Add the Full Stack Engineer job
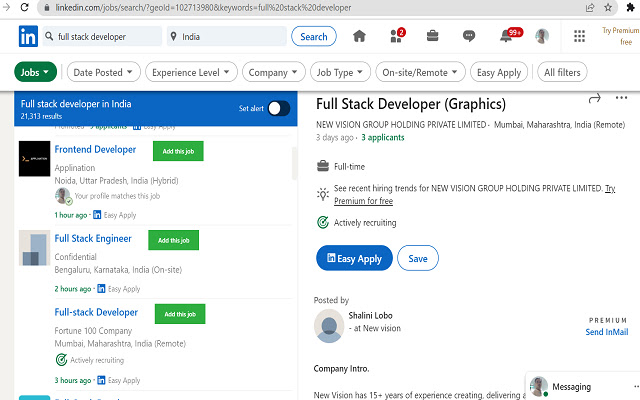The image size is (640, 400). point(173,240)
